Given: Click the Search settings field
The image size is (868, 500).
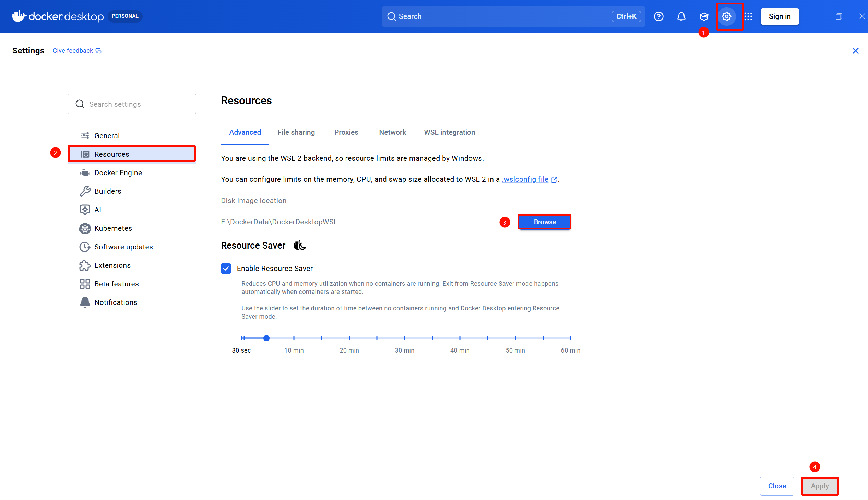Looking at the screenshot, I should [x=132, y=104].
